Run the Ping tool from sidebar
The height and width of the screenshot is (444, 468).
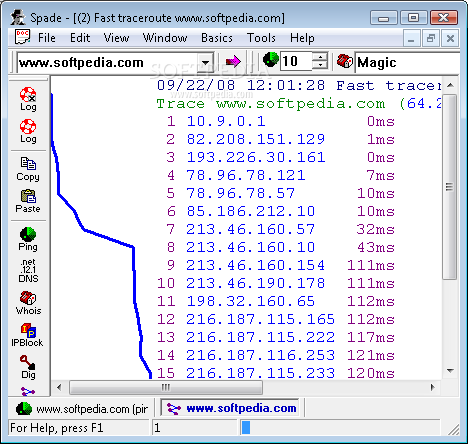tap(28, 239)
